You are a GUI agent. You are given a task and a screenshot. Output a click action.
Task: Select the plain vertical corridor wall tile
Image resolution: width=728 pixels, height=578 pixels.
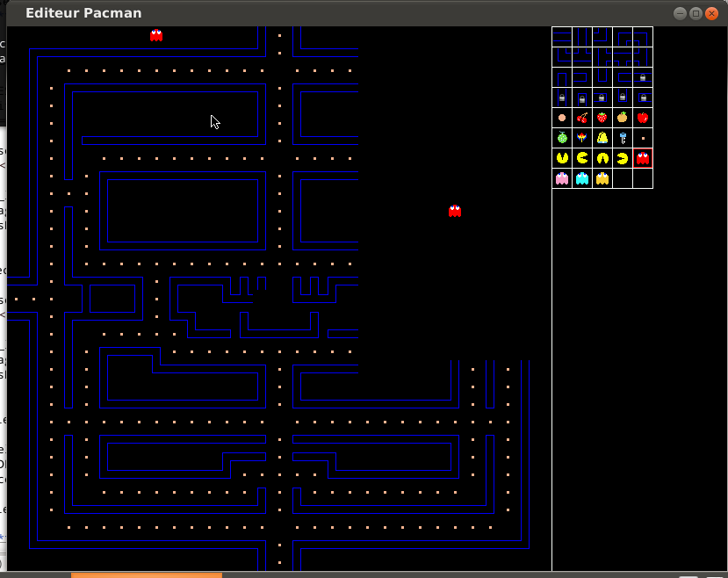[x=582, y=37]
